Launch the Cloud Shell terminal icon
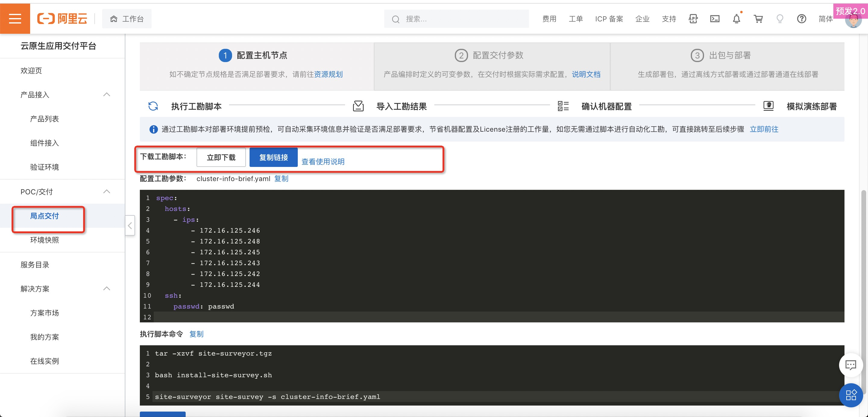 (715, 19)
